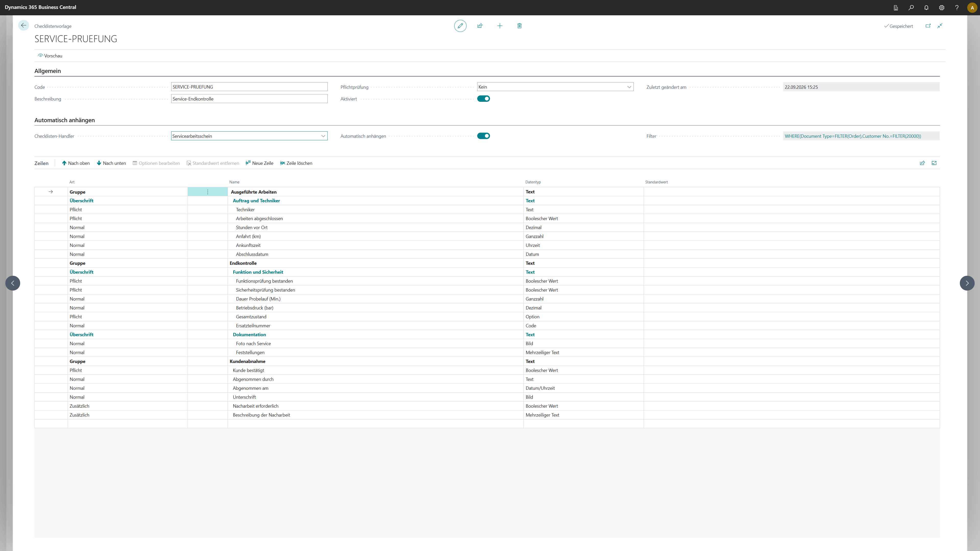
Task: Open row menu for Ausgeführte Arbeiten
Action: (208, 192)
